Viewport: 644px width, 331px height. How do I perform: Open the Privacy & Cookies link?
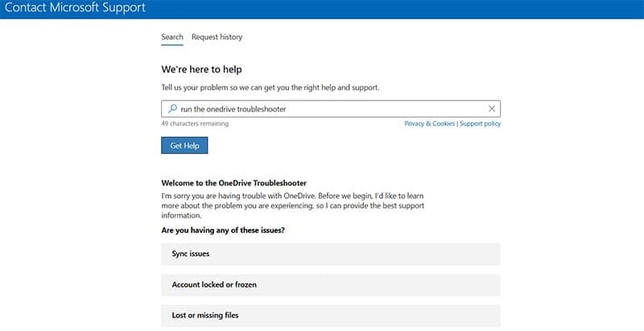click(430, 123)
